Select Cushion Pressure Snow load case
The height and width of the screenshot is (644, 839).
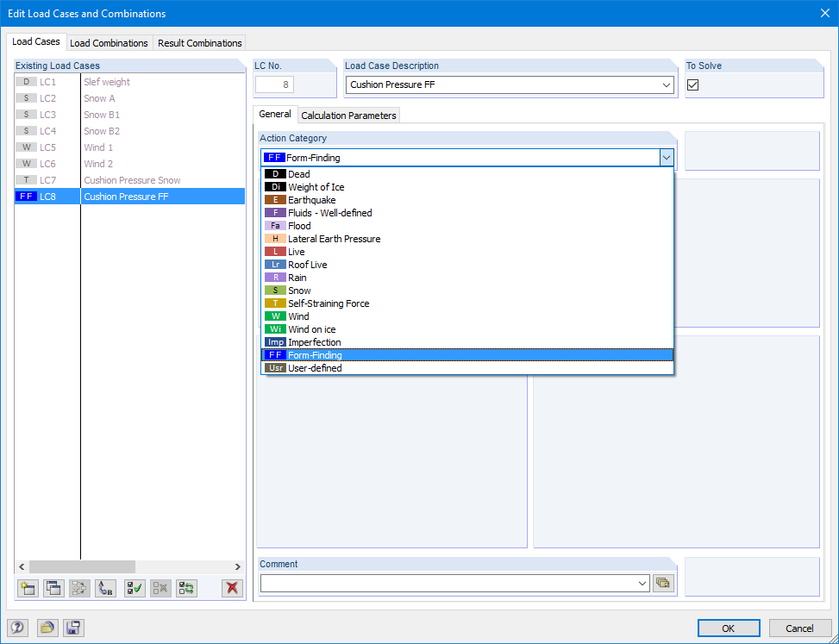point(130,180)
